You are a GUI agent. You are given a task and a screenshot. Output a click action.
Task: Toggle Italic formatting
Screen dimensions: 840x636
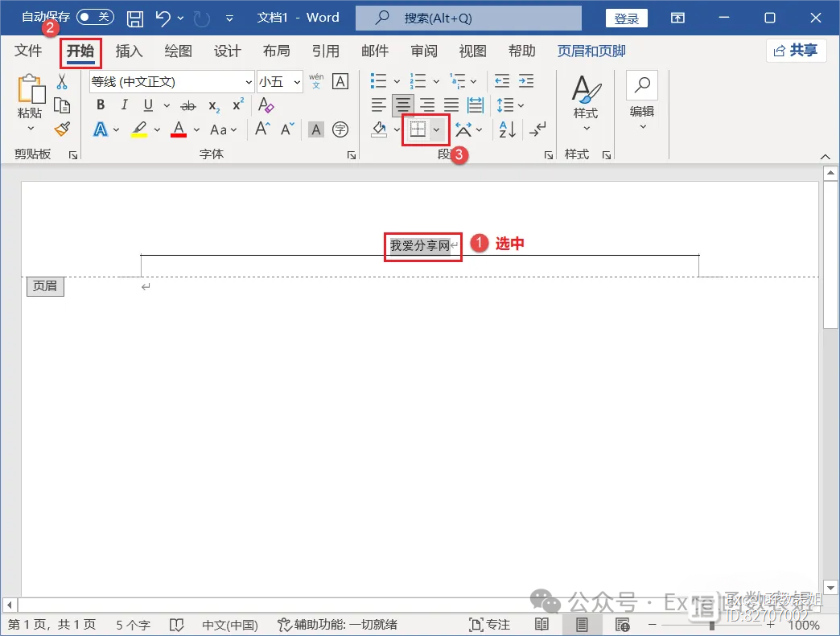(x=124, y=105)
